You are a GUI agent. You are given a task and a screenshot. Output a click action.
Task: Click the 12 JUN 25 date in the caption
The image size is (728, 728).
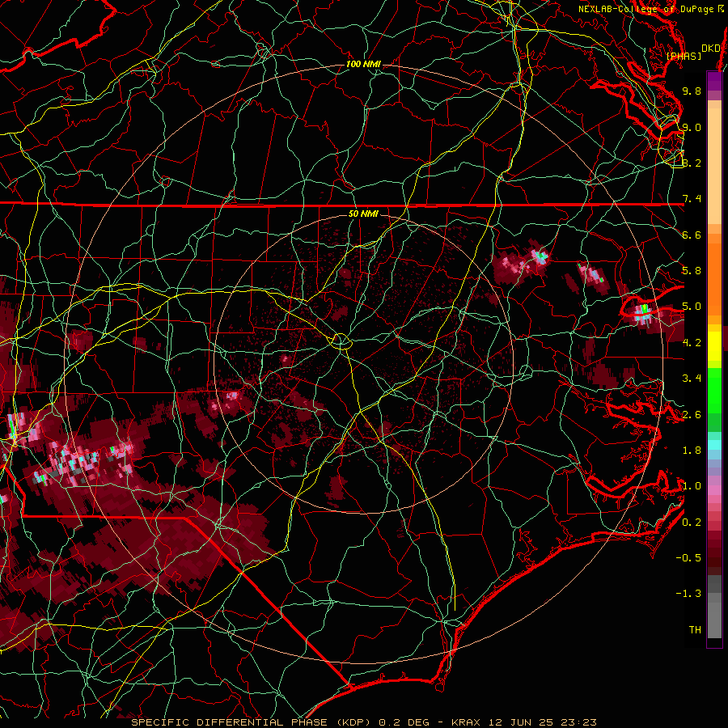click(522, 722)
